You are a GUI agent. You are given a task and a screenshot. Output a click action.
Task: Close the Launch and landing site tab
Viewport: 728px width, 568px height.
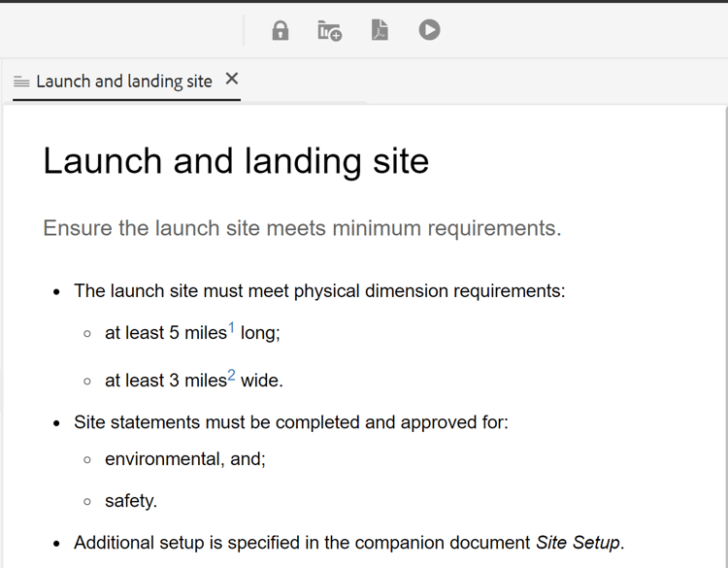(x=232, y=79)
